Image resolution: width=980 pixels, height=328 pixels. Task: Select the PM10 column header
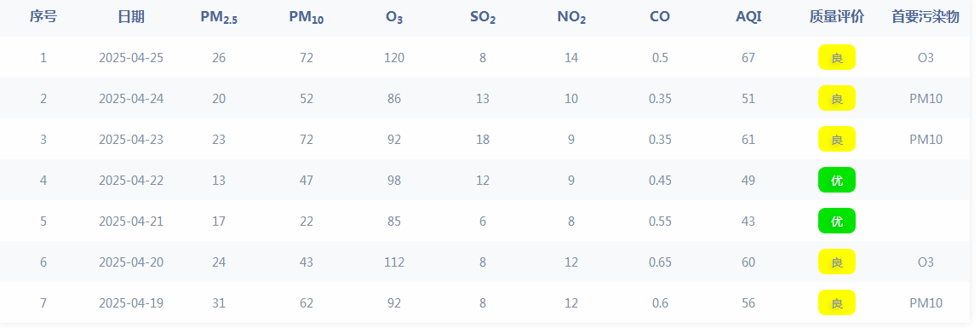tap(307, 18)
